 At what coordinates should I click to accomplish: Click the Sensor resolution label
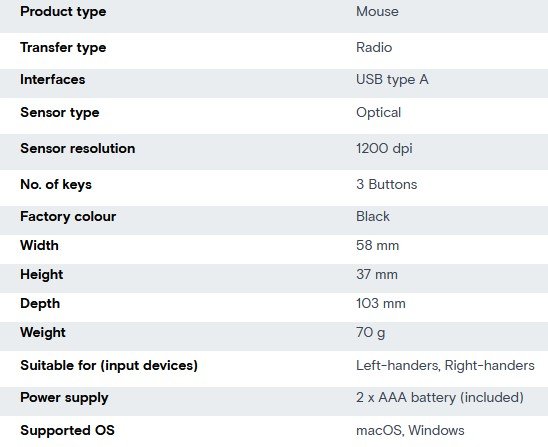[78, 149]
